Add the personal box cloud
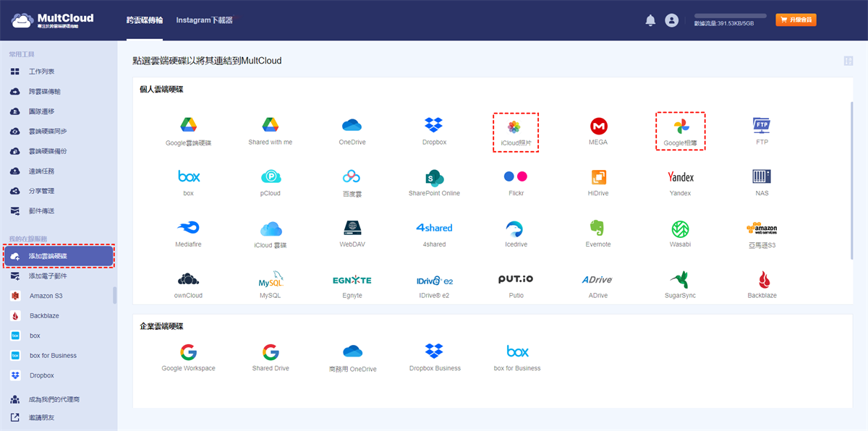 189,183
